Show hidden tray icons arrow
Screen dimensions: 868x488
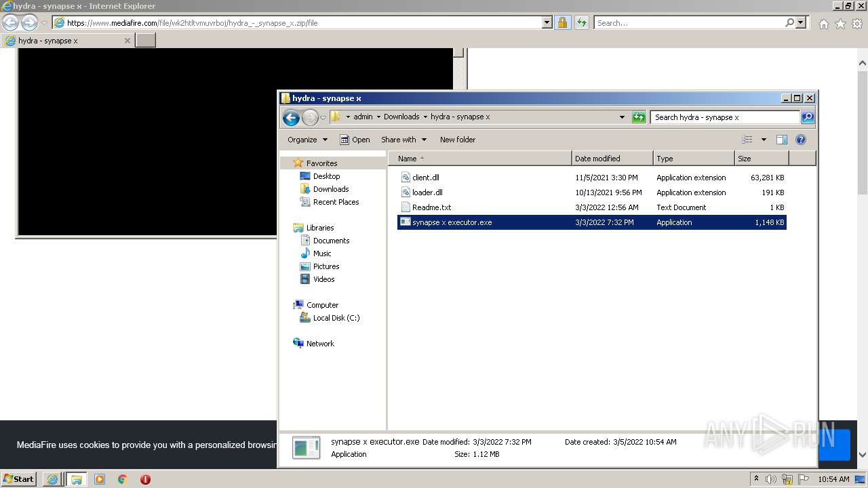pyautogui.click(x=756, y=479)
